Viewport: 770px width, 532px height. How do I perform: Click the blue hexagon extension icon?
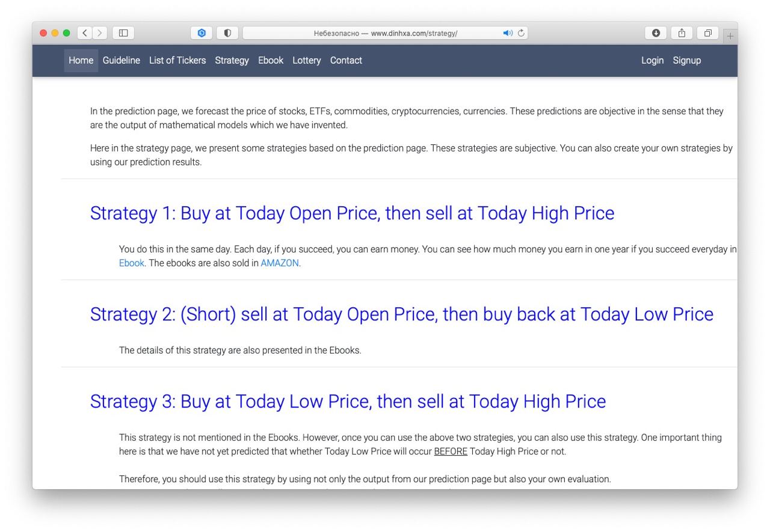click(x=202, y=33)
